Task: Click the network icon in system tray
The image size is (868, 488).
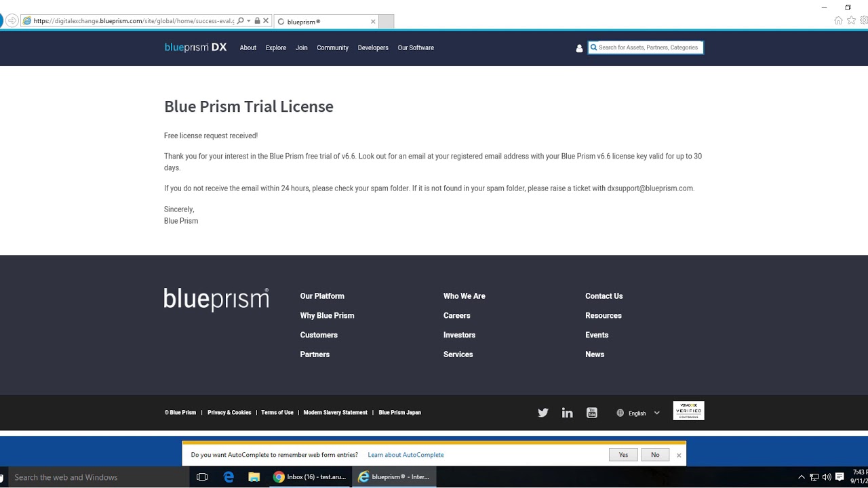Action: [x=814, y=477]
